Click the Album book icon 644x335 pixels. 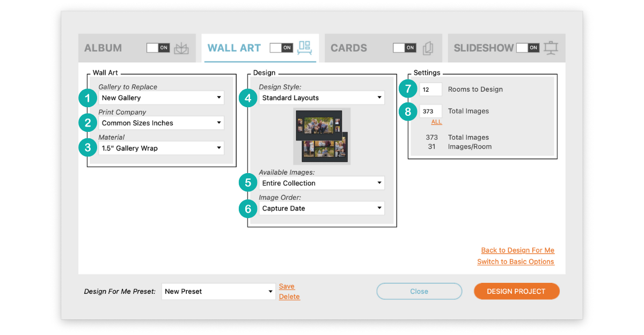click(181, 48)
